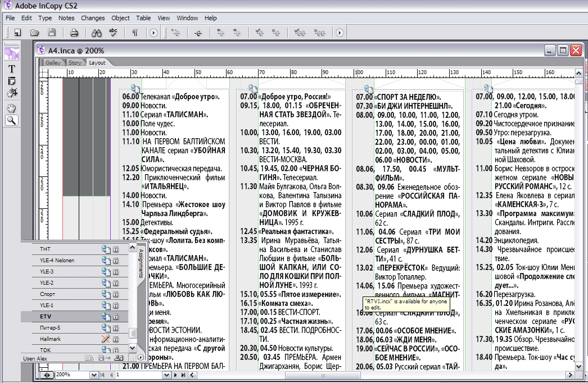Print the document with printer icon
The height and width of the screenshot is (383, 588).
(74, 33)
